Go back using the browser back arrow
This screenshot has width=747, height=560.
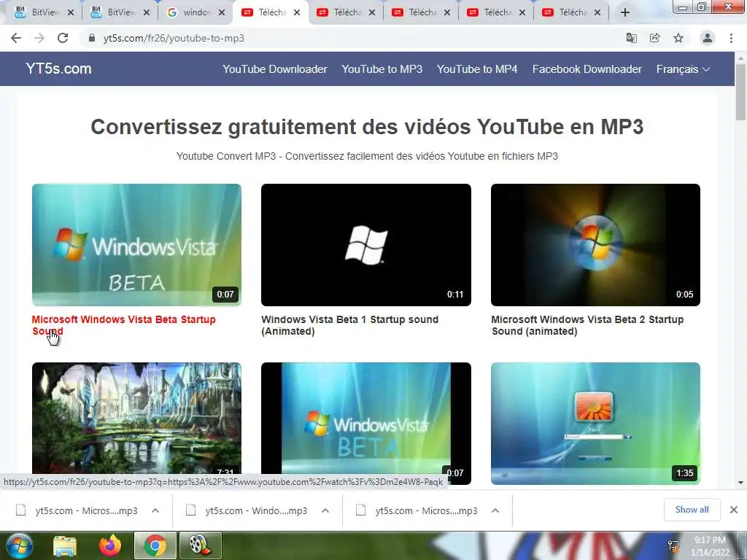[16, 38]
